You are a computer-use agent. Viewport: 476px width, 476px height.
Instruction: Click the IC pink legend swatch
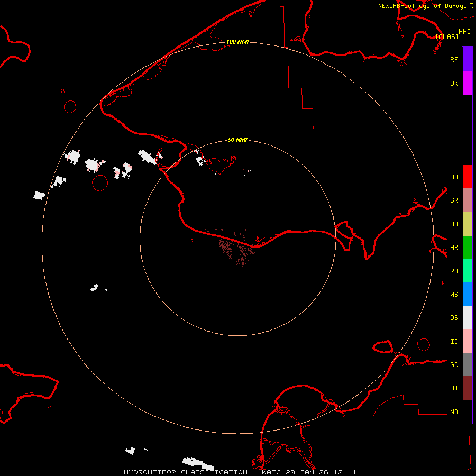click(x=467, y=341)
